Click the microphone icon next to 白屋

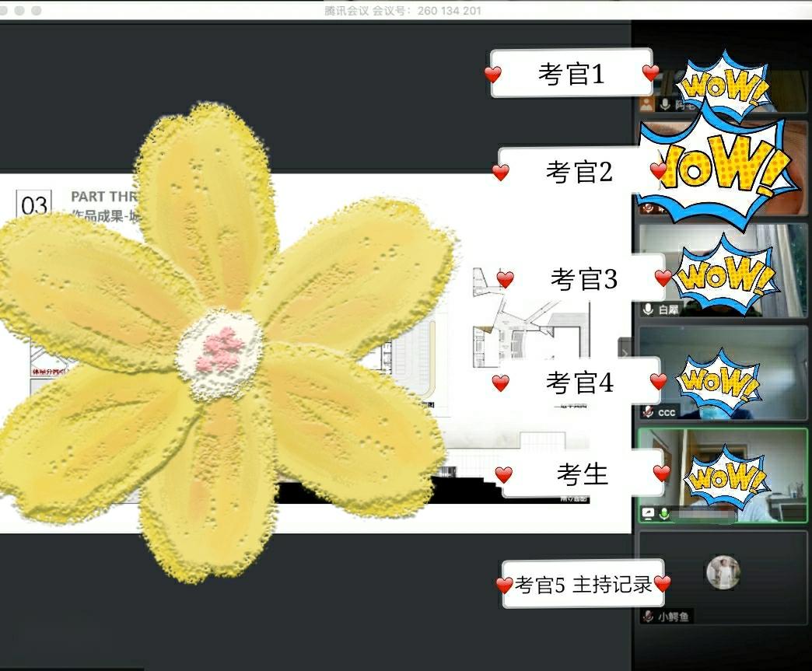point(649,309)
